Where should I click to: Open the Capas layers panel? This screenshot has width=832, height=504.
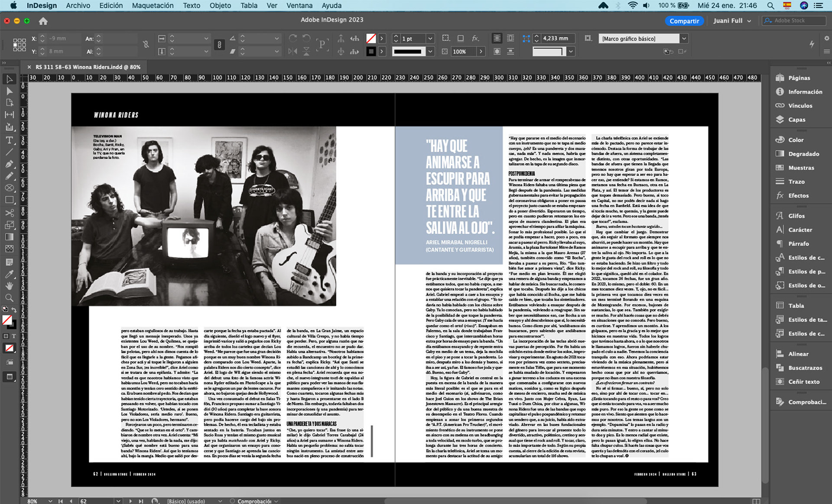point(796,120)
